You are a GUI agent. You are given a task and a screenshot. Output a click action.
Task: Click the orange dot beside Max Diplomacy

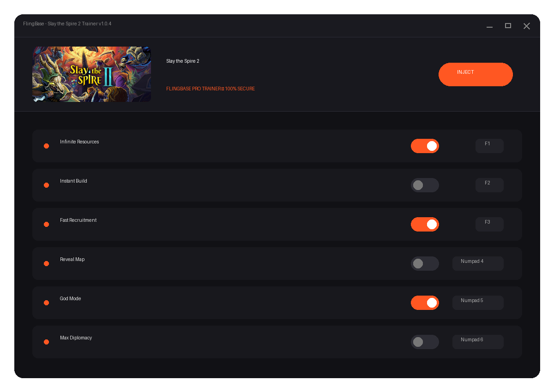tap(46, 342)
